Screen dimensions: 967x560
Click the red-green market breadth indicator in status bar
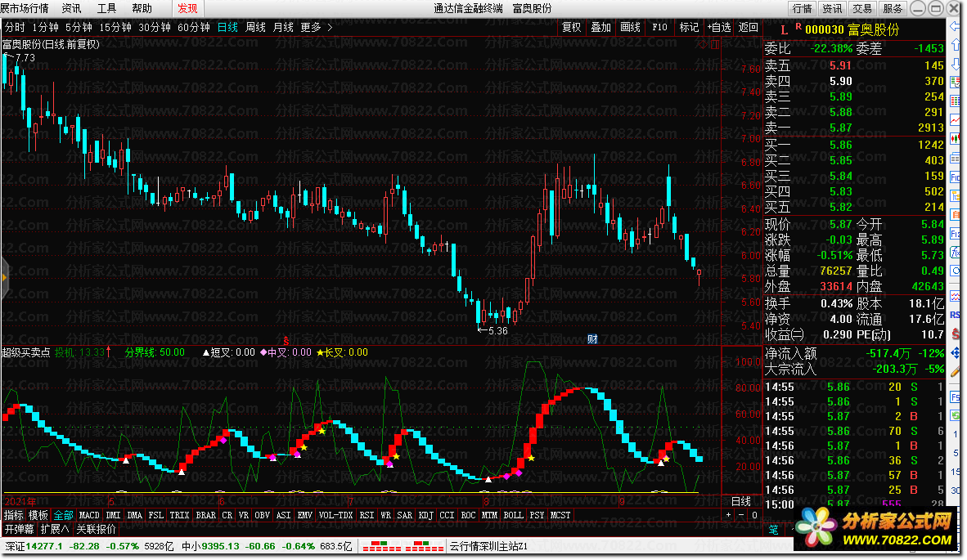[x=403, y=546]
